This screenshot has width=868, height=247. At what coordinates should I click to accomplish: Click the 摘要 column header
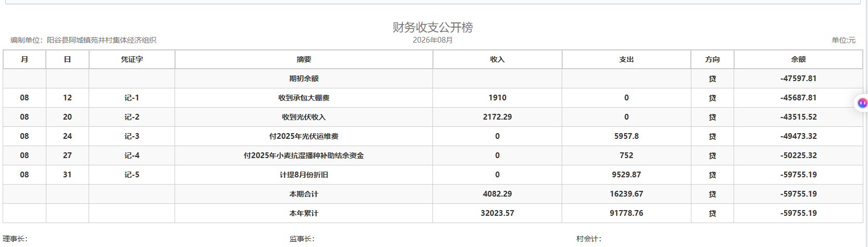pos(304,59)
